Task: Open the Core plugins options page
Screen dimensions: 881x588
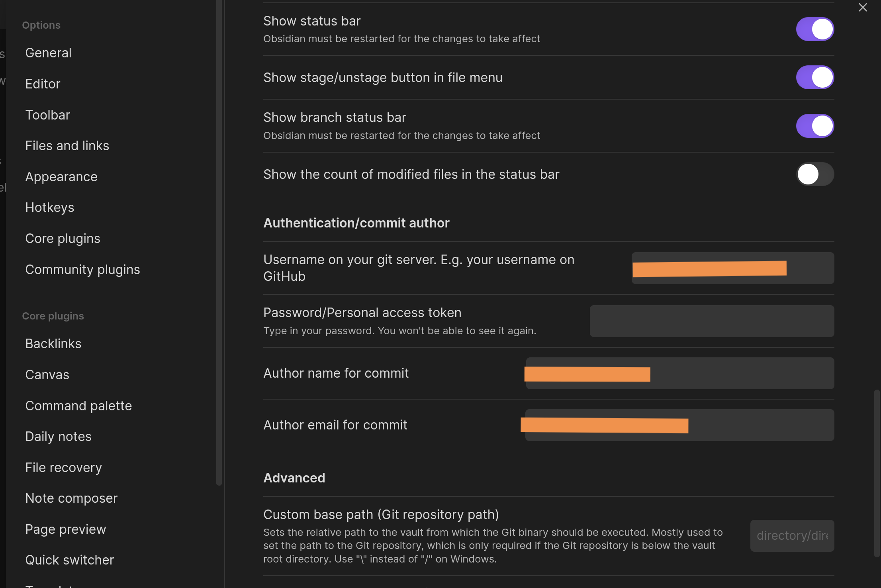Action: click(x=63, y=239)
